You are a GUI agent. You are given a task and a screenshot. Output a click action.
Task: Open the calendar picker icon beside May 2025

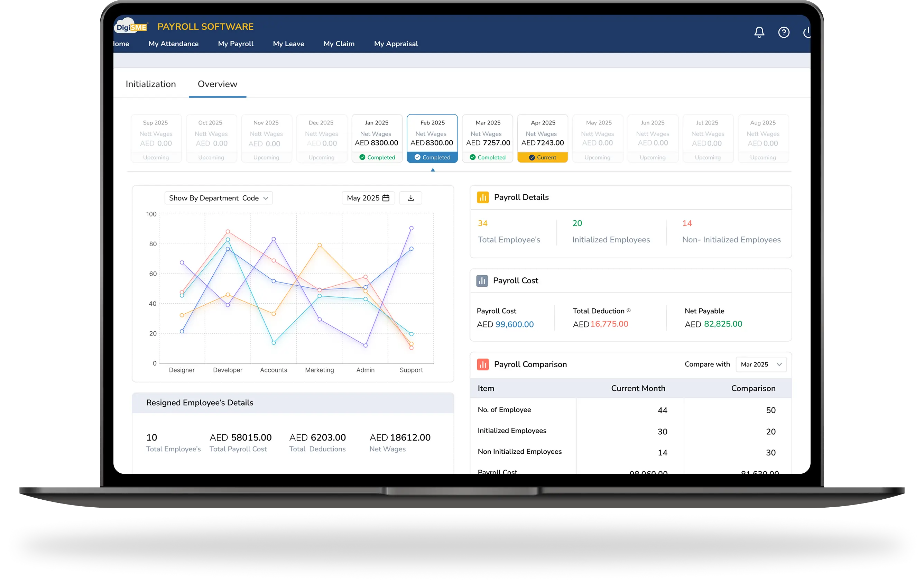[x=386, y=197]
